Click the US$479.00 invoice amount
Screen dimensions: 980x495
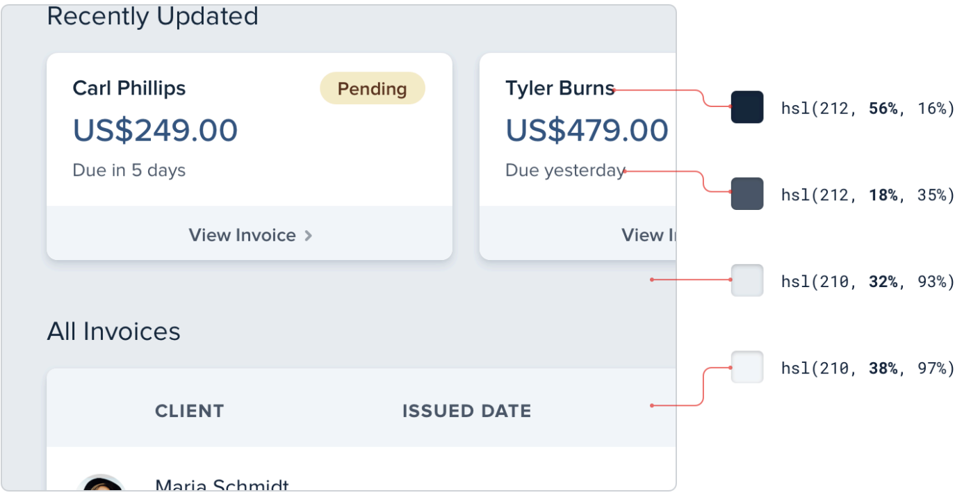(587, 130)
